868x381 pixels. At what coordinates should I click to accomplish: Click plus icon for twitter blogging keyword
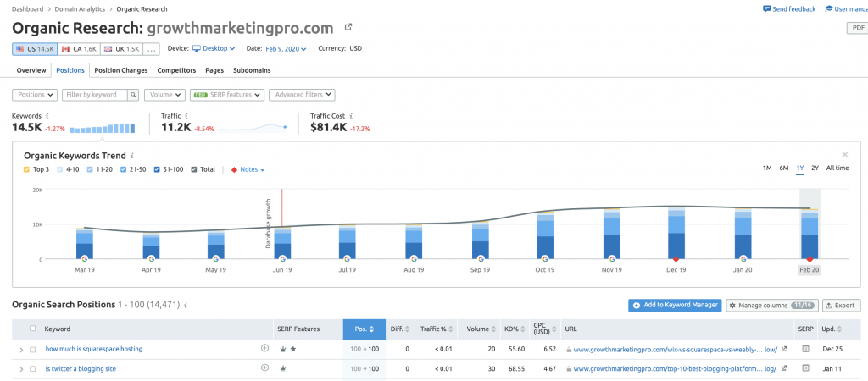[x=264, y=367]
